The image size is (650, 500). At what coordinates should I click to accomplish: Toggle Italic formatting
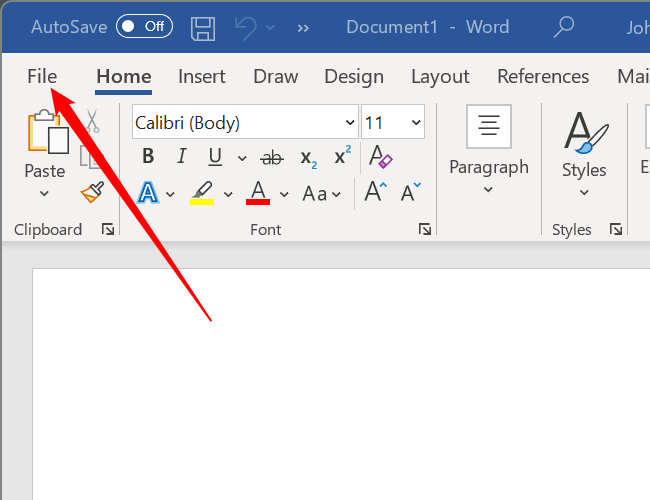pos(182,157)
